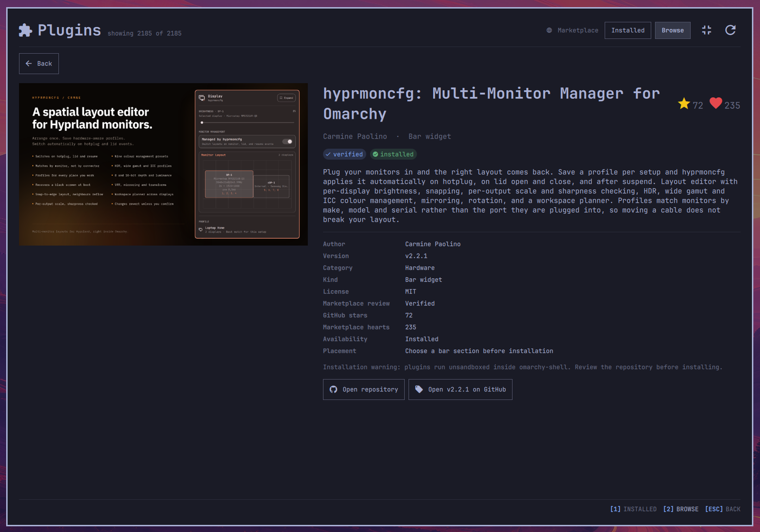Click the 'showing 2185 of 2185' count
This screenshot has height=532, width=760.
(x=144, y=34)
